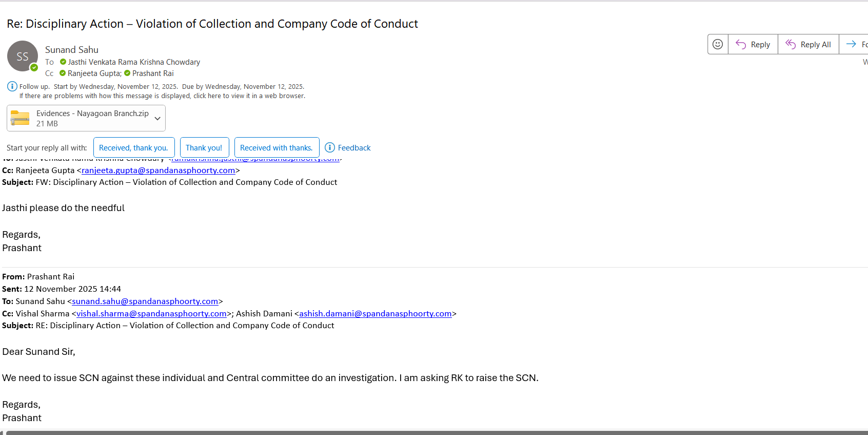Click the Reply All button

pos(808,44)
